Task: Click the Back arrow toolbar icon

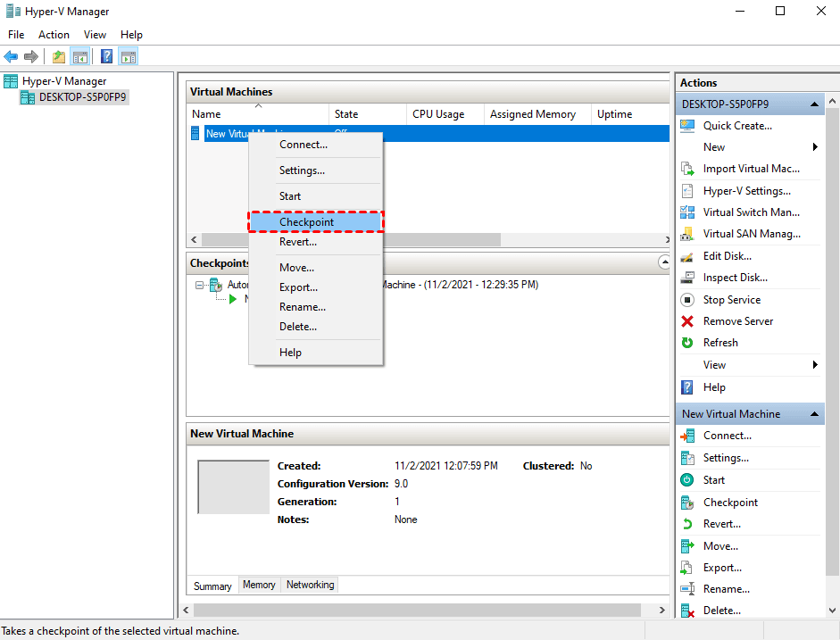Action: click(11, 57)
